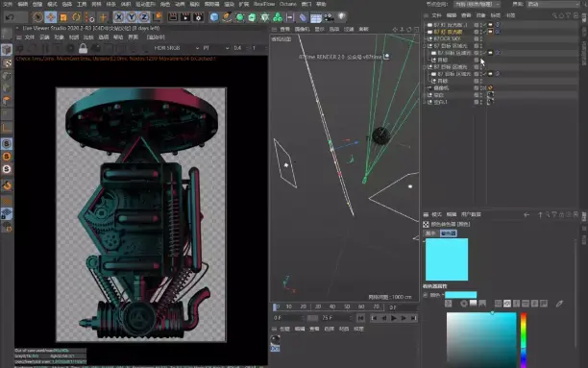
Task: Activate the Scale tool
Action: click(63, 17)
